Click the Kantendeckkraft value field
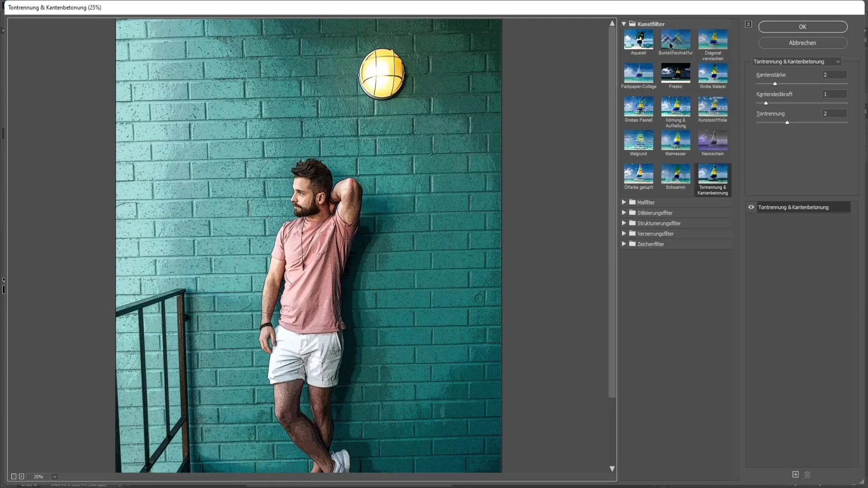Viewport: 868px width, 488px height. click(834, 94)
